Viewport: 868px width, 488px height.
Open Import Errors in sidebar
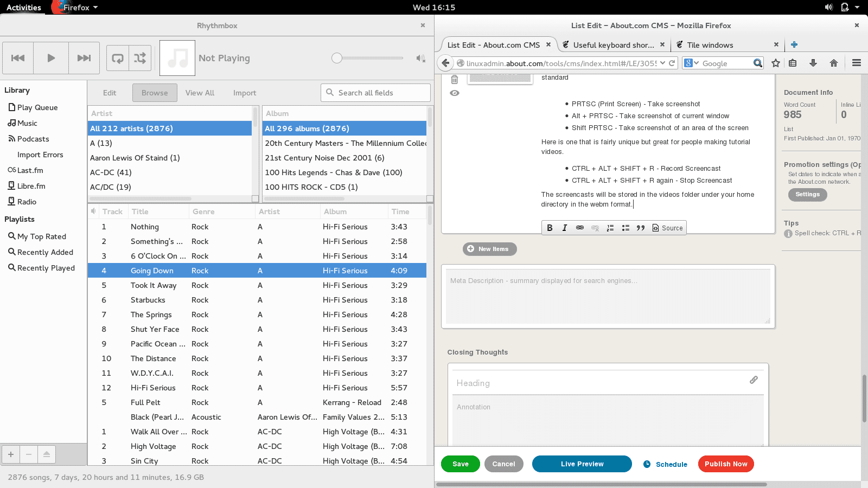40,155
